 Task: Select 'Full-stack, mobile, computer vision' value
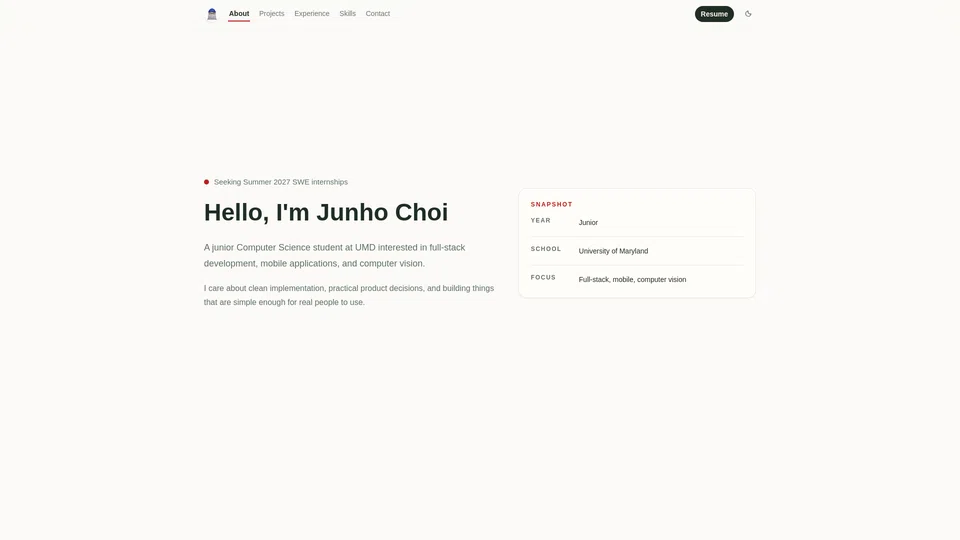pos(632,279)
